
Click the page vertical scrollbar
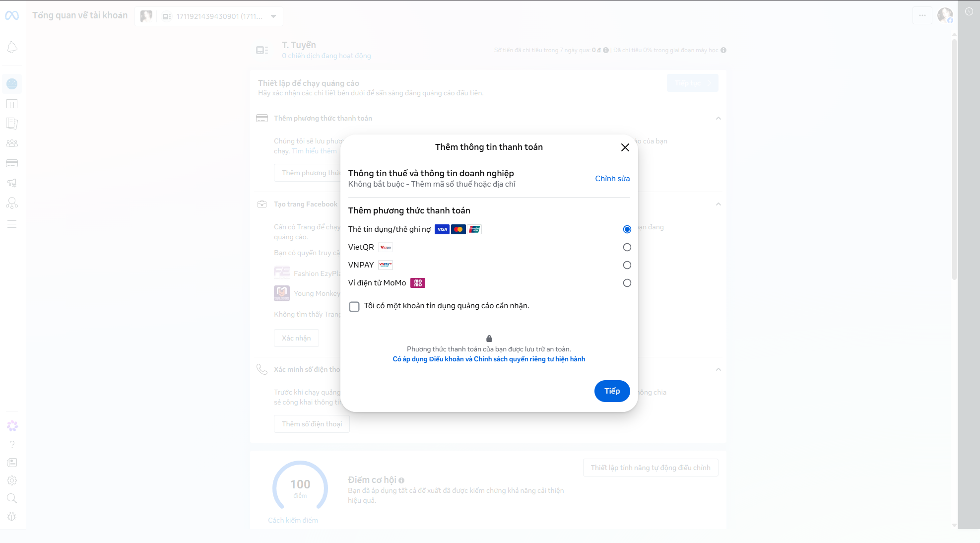tap(954, 159)
